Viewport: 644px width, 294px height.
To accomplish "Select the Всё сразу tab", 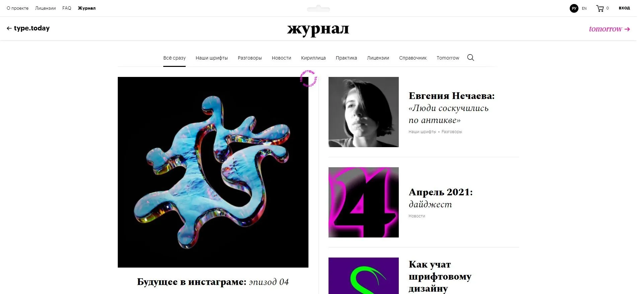I will (x=174, y=58).
